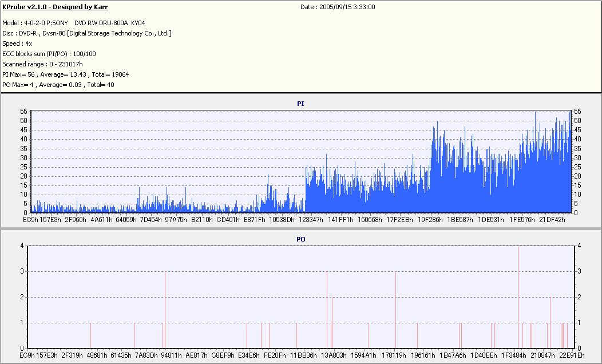The height and width of the screenshot is (364, 602).
Task: Click the Disc DVD-R Dvsn-80 line
Action: click(87, 33)
